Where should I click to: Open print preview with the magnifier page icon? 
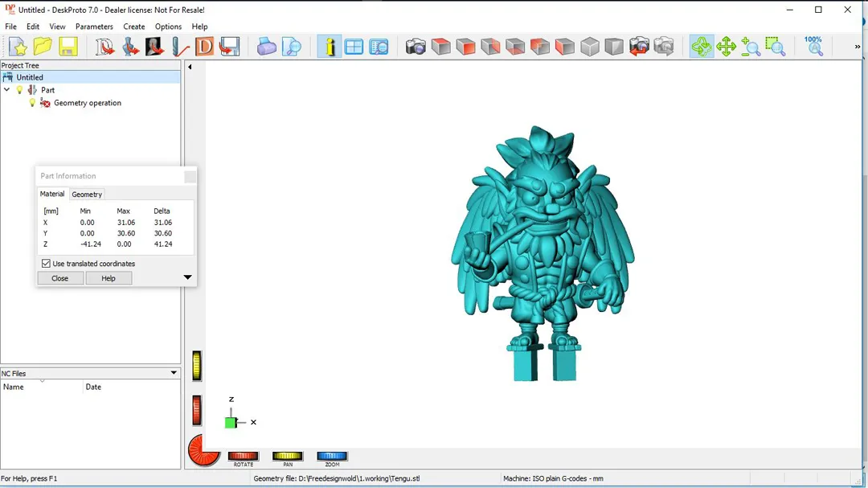(291, 47)
